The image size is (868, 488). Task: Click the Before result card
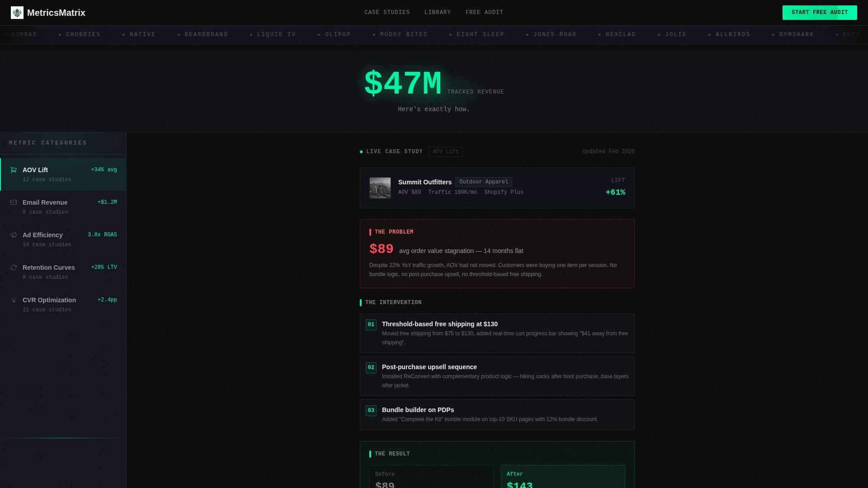pyautogui.click(x=431, y=477)
